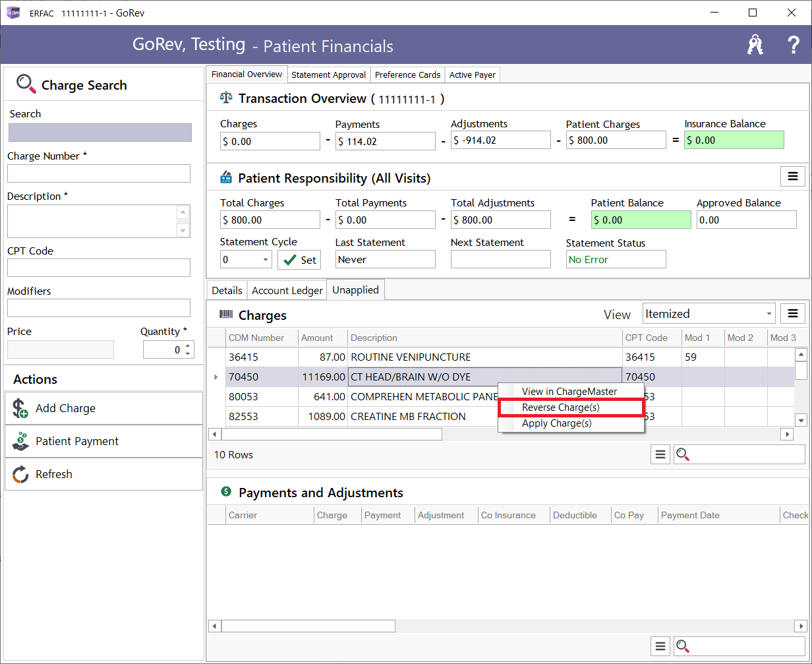Click the Payments grid search magnifier icon
812x664 pixels.
click(683, 646)
